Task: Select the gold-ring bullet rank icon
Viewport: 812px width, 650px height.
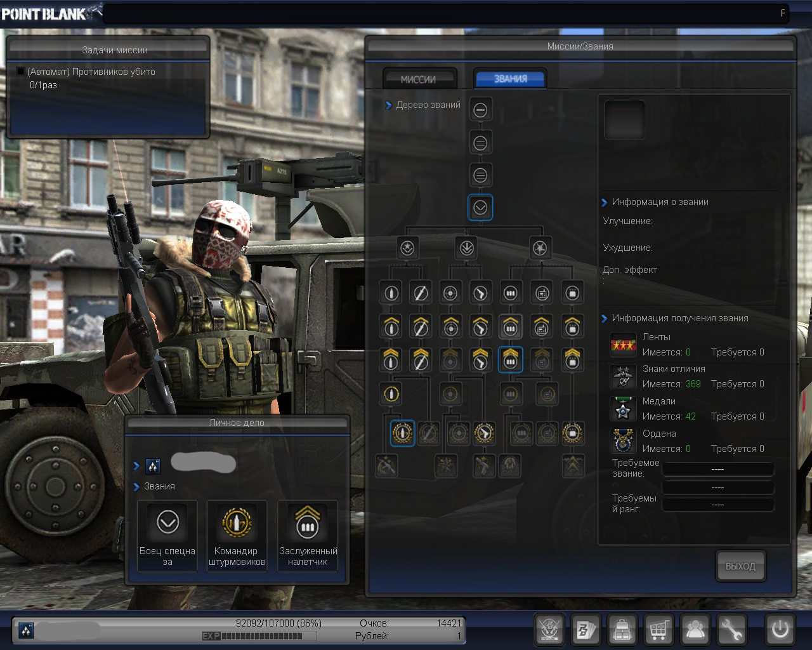Action: pyautogui.click(x=391, y=394)
